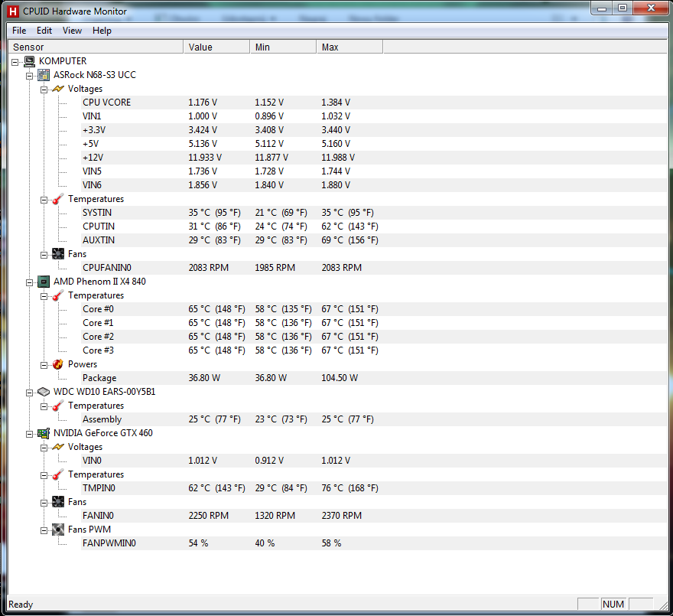Select the FANPWMIN0 row
The height and width of the screenshot is (616, 673).
point(374,543)
